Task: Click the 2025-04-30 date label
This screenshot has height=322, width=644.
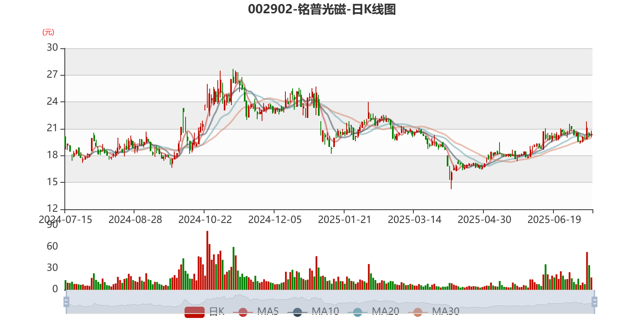Action: click(x=485, y=220)
